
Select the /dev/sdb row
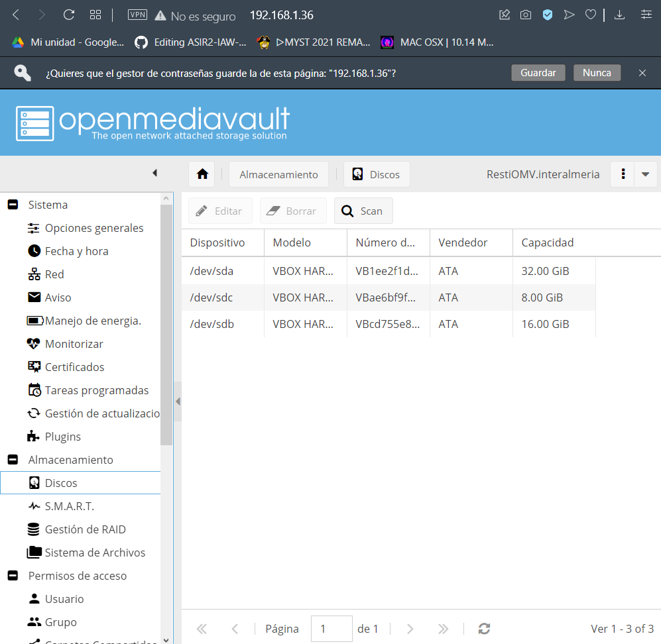pos(389,324)
